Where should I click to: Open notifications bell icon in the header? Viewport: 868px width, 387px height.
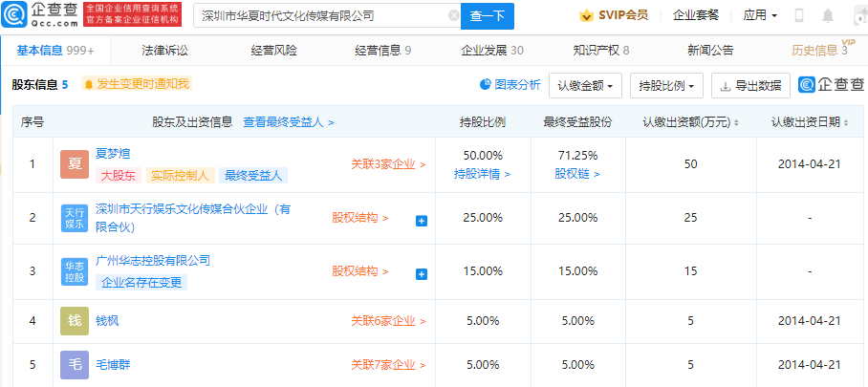coord(828,15)
